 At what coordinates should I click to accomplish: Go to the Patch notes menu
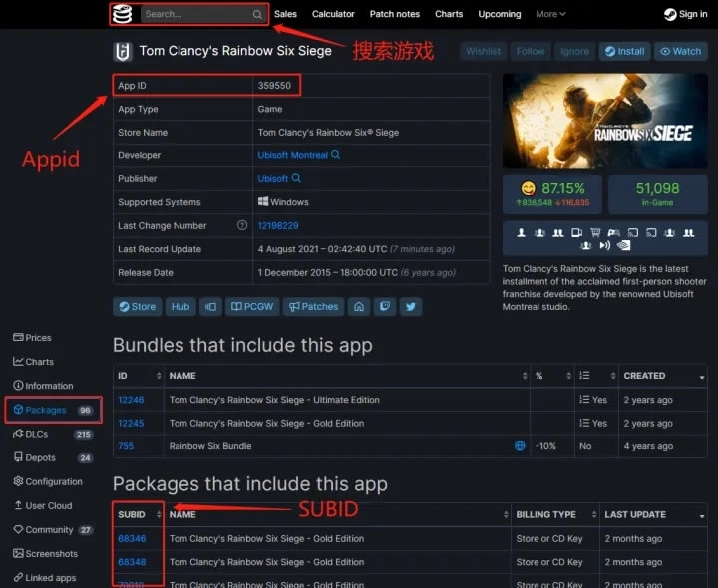[x=395, y=14]
